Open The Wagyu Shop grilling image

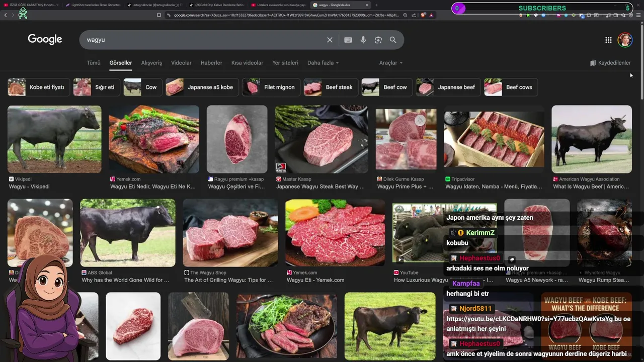tap(230, 233)
